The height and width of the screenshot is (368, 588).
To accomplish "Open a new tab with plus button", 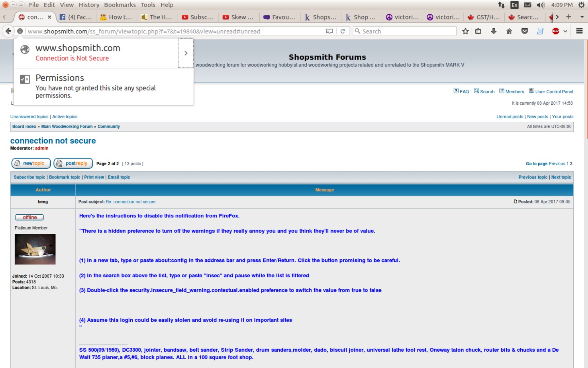I will pos(569,17).
